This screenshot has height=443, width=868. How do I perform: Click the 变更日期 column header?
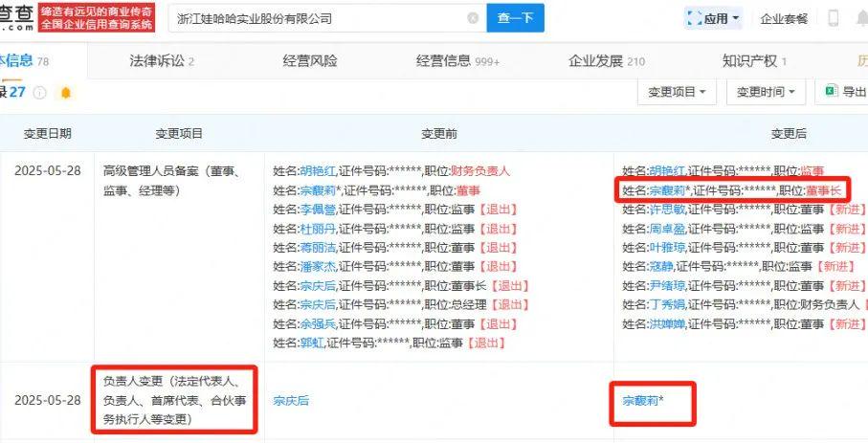(x=47, y=133)
